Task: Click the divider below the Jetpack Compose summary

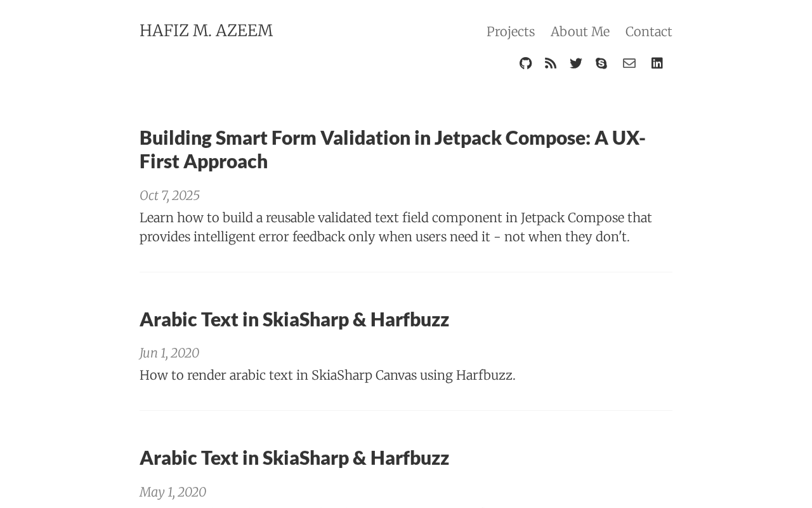Action: pyautogui.click(x=406, y=272)
